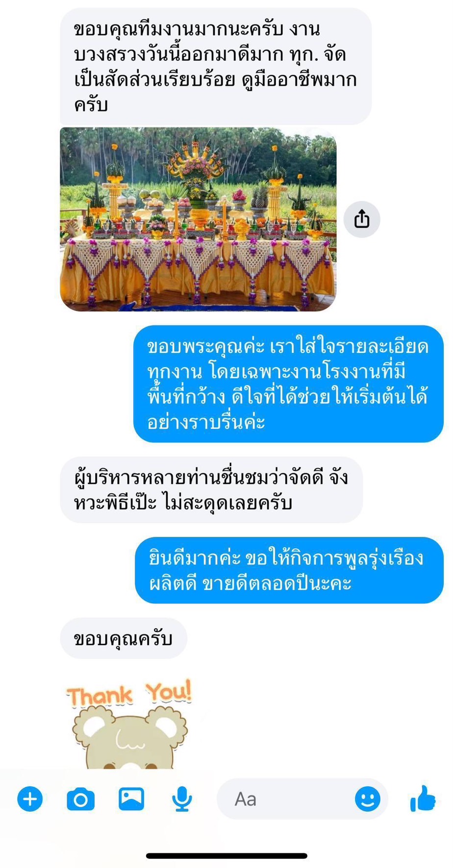Tap the orange Thank You! sticker text
The width and height of the screenshot is (453, 868).
tap(129, 693)
